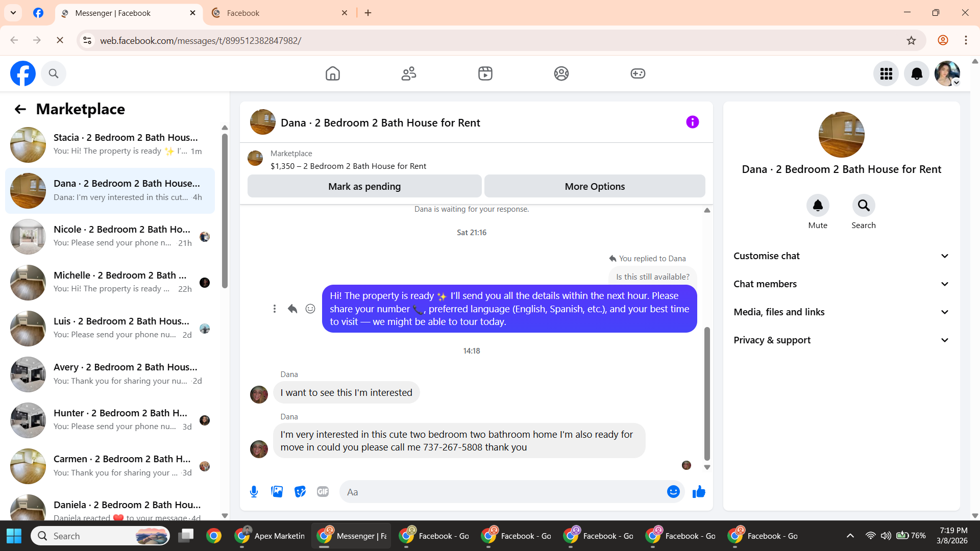The image size is (980, 551).
Task: Click the voice clip microphone icon
Action: pos(254,492)
